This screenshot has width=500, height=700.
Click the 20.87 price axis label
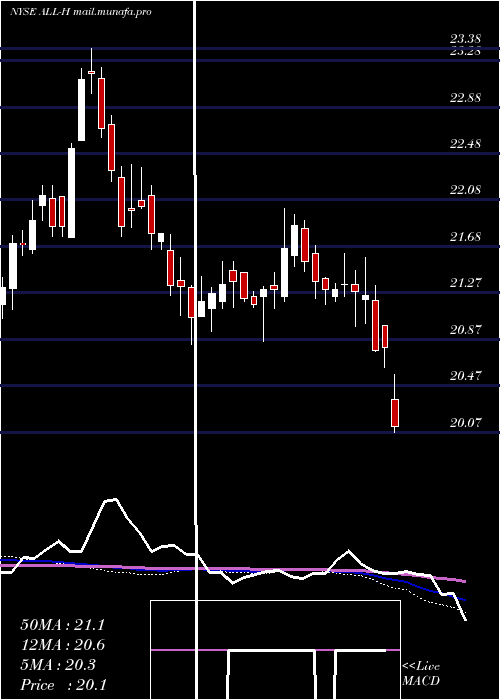tap(465, 329)
